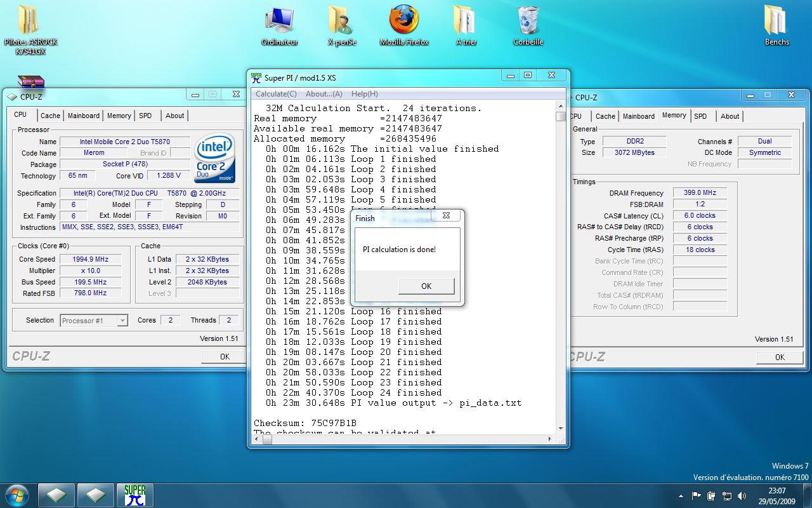Switch to Mainboard tab in left CPU-Z

84,116
